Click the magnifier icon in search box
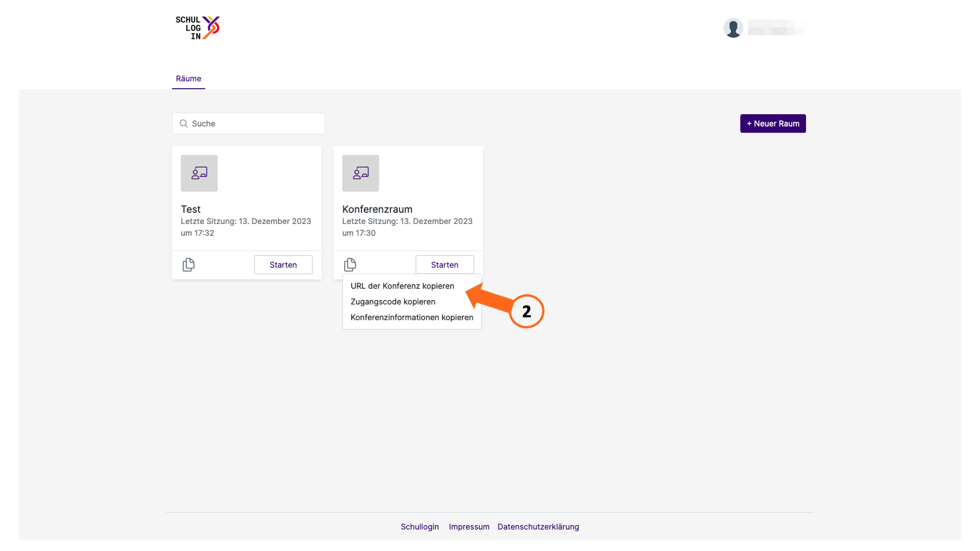This screenshot has height=551, width=980. pyautogui.click(x=184, y=123)
